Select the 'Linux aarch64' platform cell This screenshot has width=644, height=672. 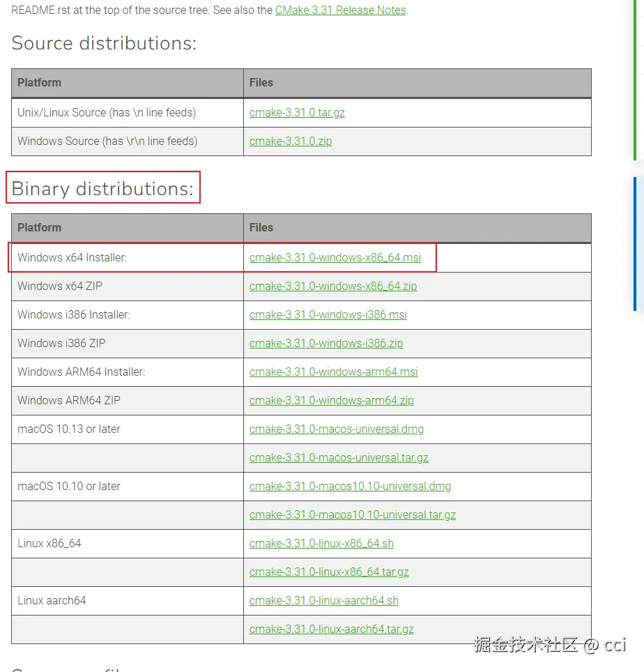pyautogui.click(x=128, y=600)
